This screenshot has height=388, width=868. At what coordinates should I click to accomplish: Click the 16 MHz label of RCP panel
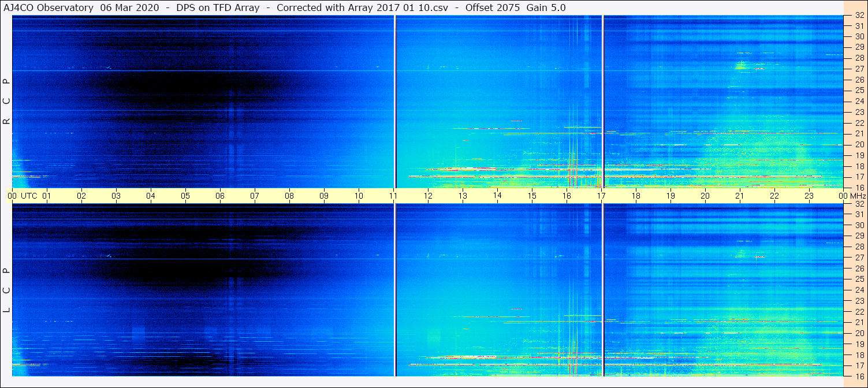pyautogui.click(x=859, y=187)
